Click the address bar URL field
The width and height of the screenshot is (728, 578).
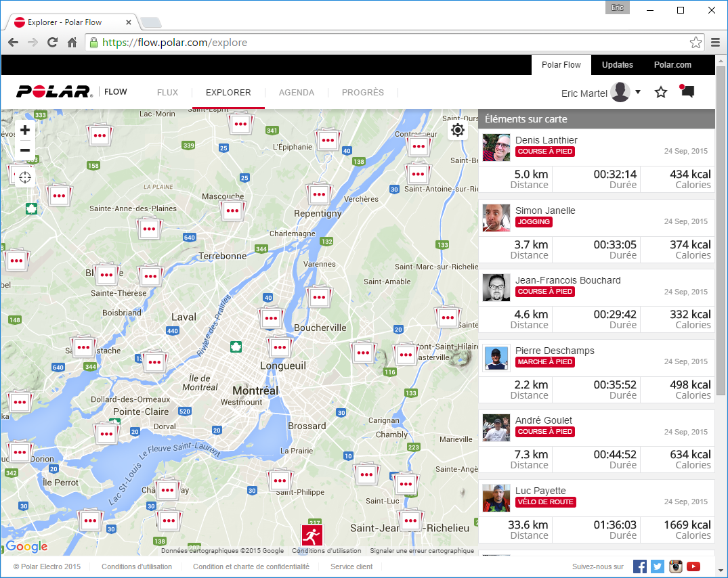(393, 43)
